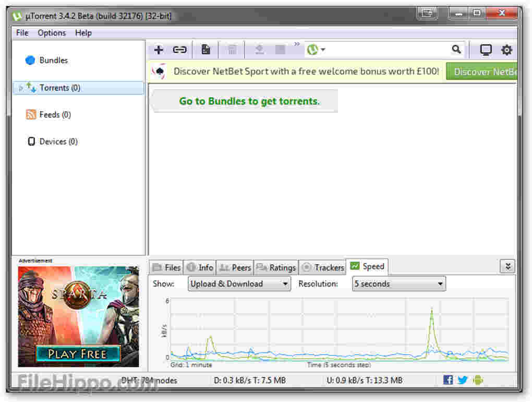Open the Upload & Download show dropdown
The image size is (532, 402).
click(x=239, y=284)
